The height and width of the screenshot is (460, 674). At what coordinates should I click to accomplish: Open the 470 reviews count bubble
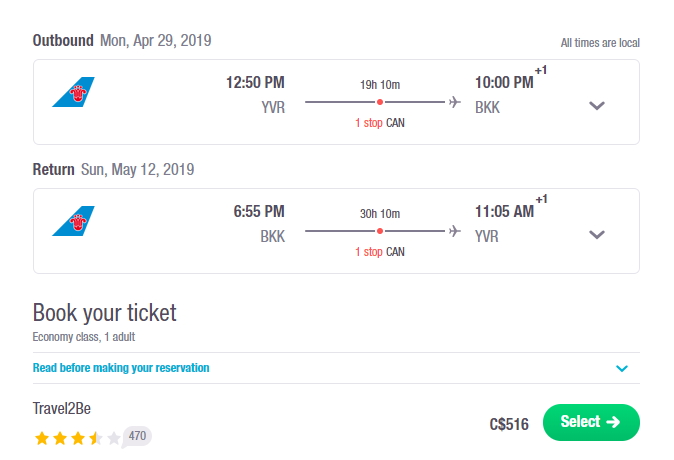coord(137,436)
